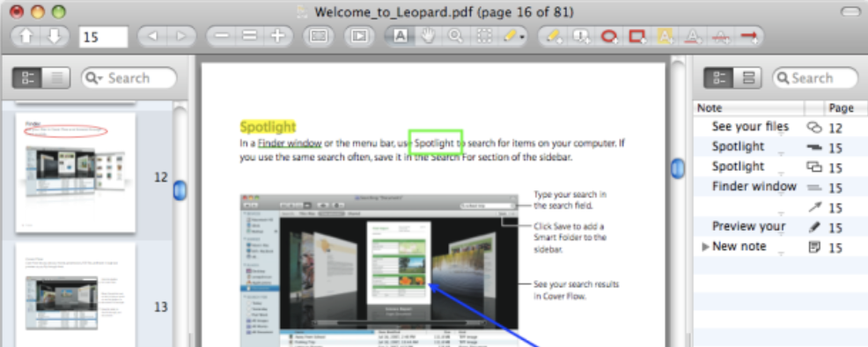Click the next page down arrow button
This screenshot has width=868, height=347.
[x=55, y=36]
